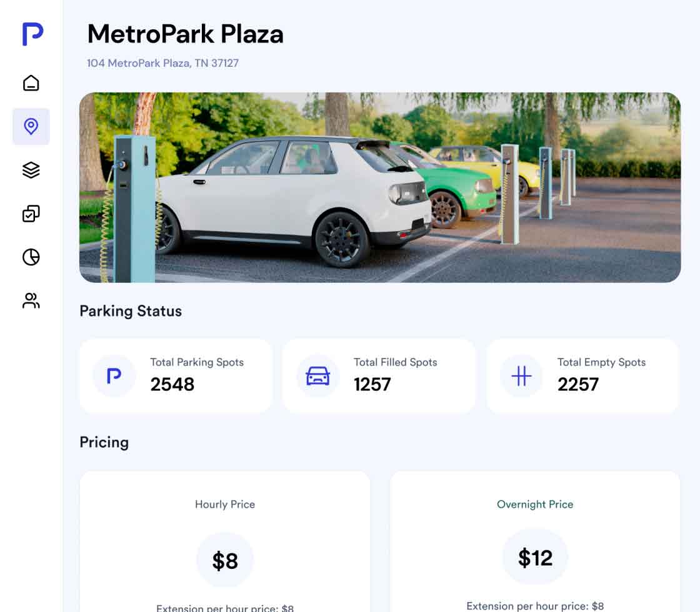Click the Overnight Price label
Image resolution: width=700 pixels, height=612 pixels.
click(x=535, y=505)
